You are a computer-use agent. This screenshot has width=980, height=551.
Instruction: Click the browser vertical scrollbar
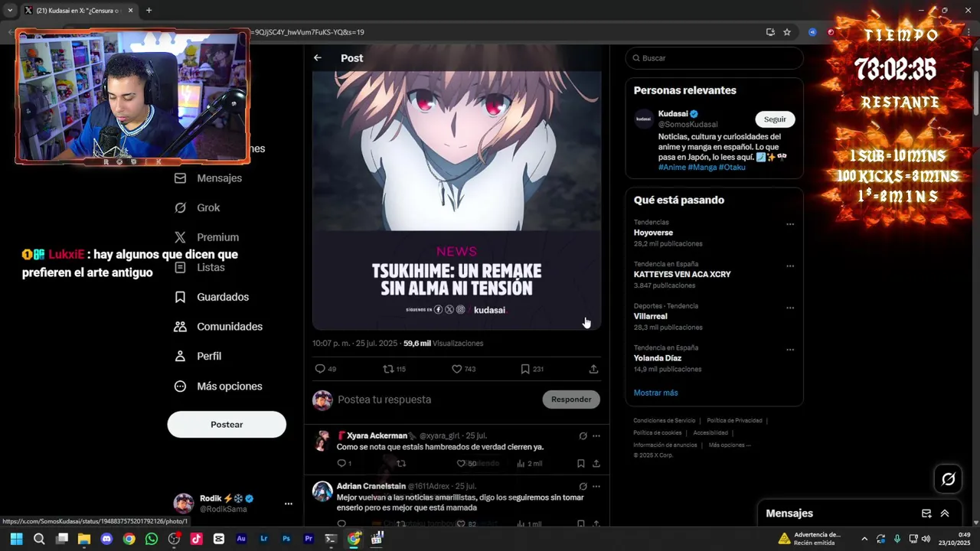pyautogui.click(x=975, y=92)
